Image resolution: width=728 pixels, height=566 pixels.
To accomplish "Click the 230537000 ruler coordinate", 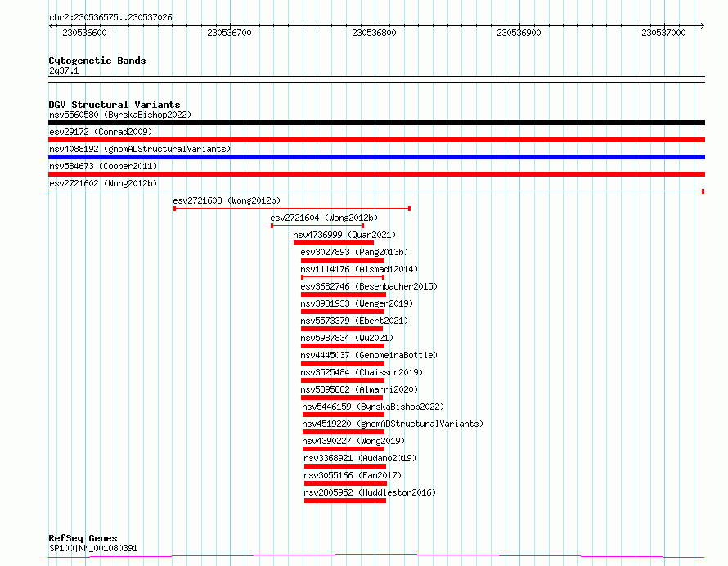I will tap(664, 33).
